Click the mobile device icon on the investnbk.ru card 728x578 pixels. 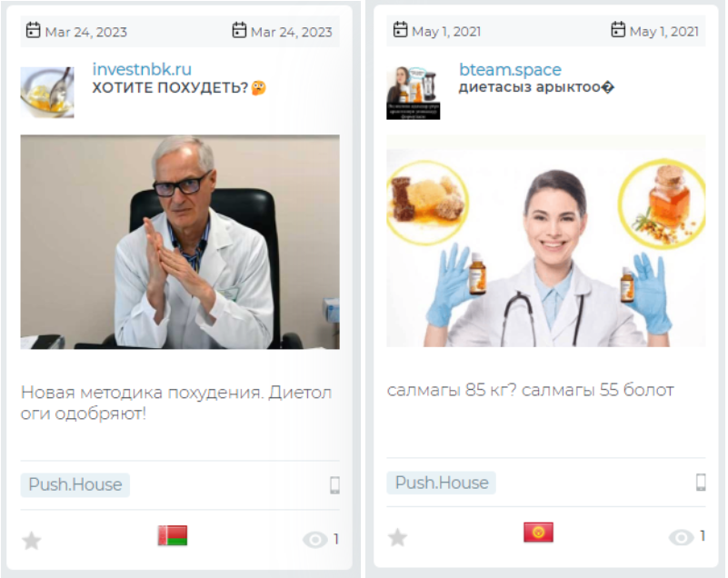(334, 485)
